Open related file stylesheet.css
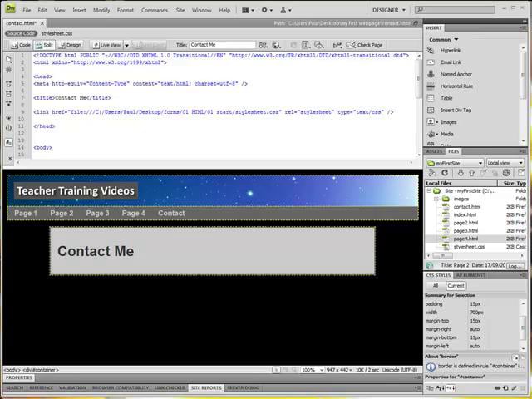The width and height of the screenshot is (532, 399). coord(57,33)
